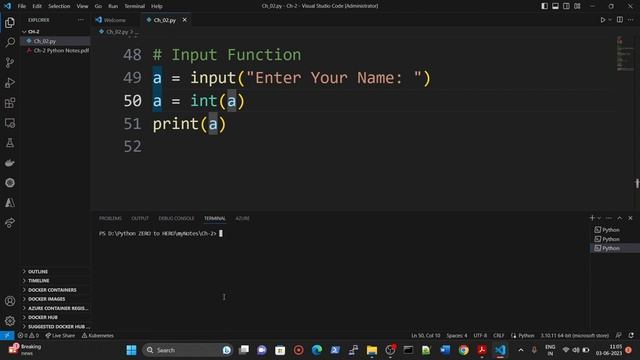Switch to the AZURE panel tab
Viewport: 640px width, 360px height.
[x=242, y=218]
